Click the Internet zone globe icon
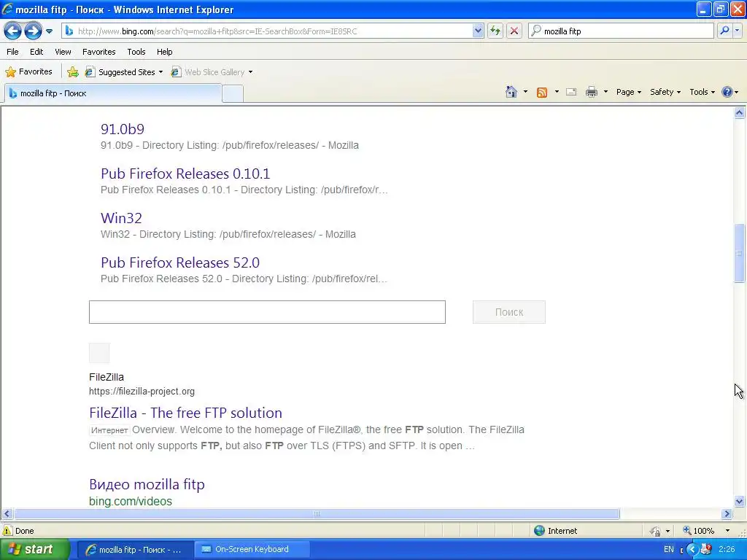This screenshot has width=747, height=560. tap(539, 531)
